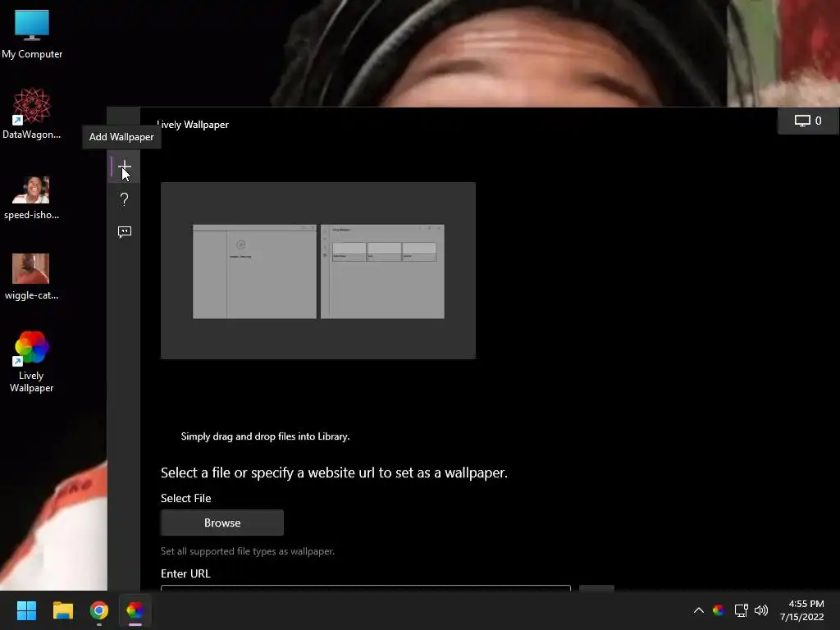The width and height of the screenshot is (840, 630).
Task: Click Browse to select a file
Action: click(221, 523)
